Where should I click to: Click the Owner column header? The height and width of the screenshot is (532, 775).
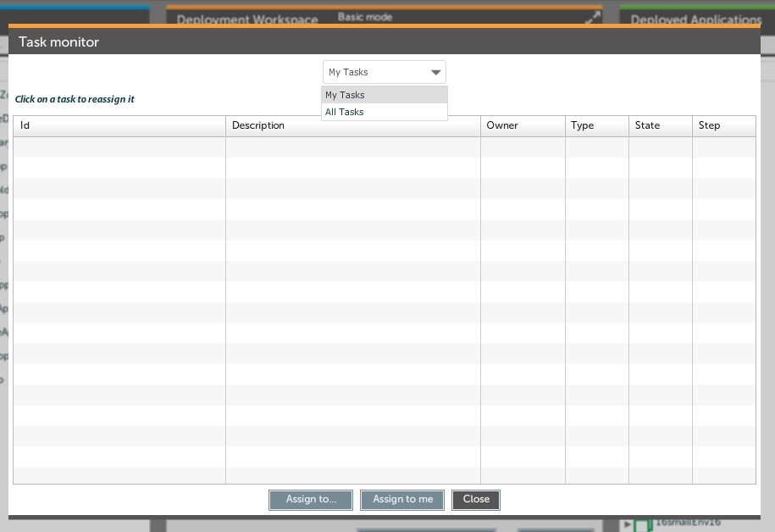coord(523,125)
